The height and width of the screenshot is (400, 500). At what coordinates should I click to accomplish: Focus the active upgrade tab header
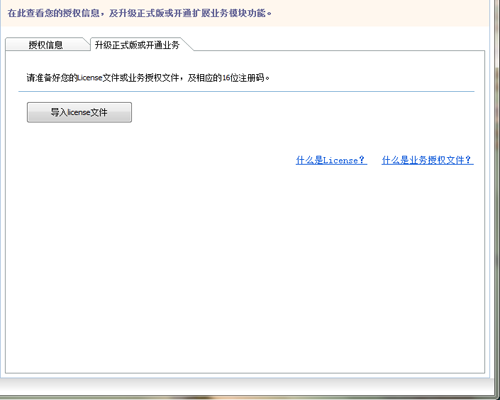point(137,45)
